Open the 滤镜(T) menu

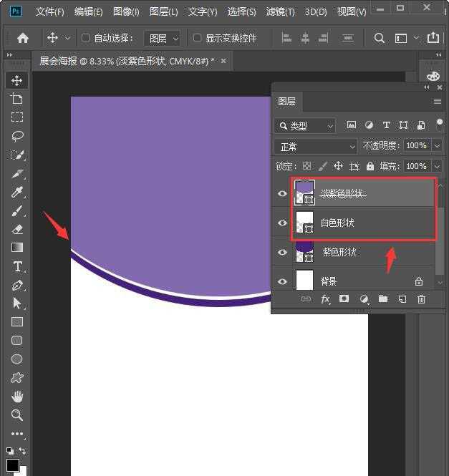280,12
